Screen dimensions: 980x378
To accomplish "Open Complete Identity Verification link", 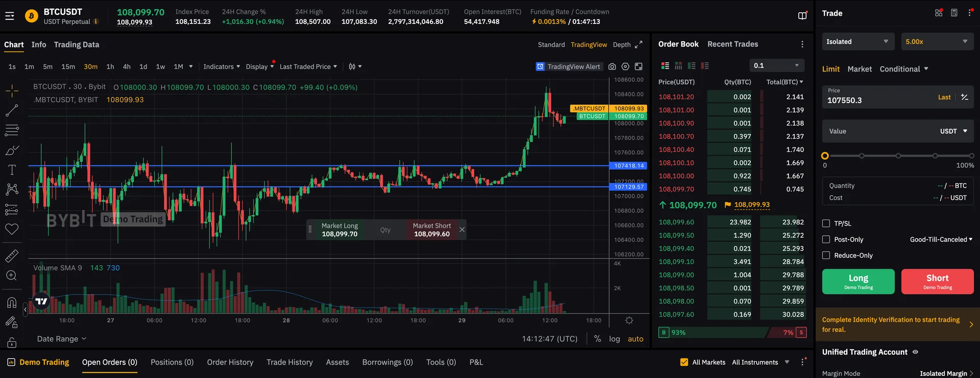I will pos(897,324).
